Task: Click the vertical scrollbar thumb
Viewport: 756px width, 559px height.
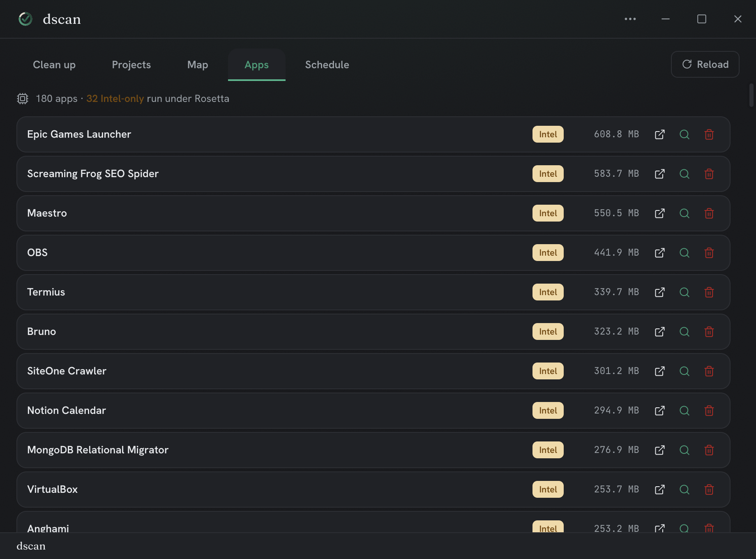Action: pyautogui.click(x=751, y=95)
